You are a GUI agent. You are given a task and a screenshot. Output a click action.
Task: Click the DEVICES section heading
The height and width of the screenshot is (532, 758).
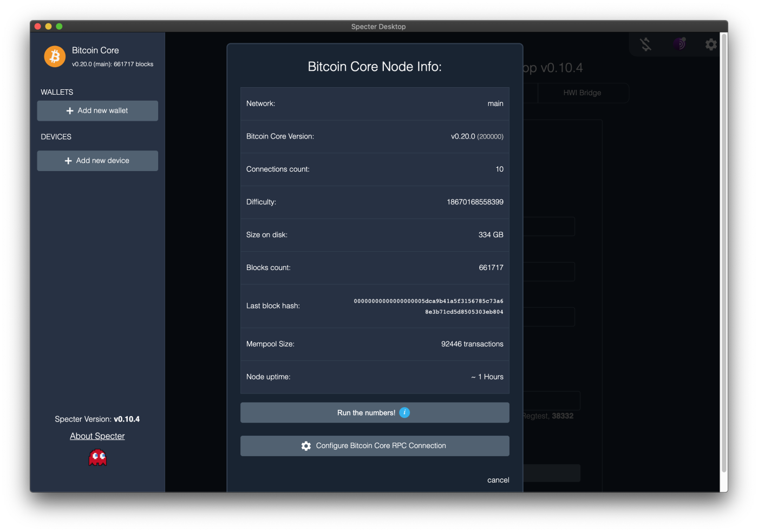point(56,137)
